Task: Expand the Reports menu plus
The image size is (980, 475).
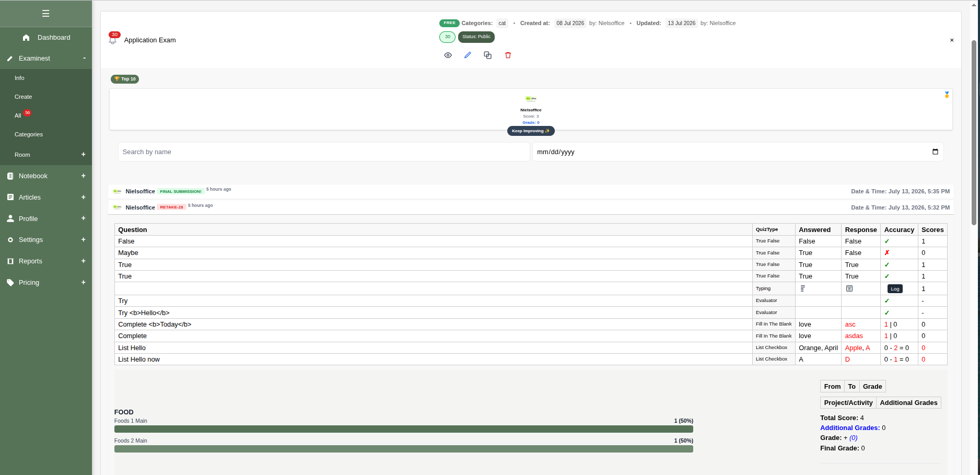Action: tap(84, 261)
